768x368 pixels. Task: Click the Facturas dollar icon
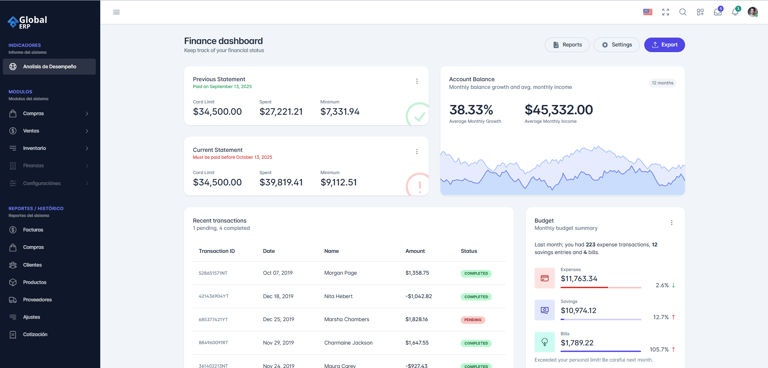13,230
